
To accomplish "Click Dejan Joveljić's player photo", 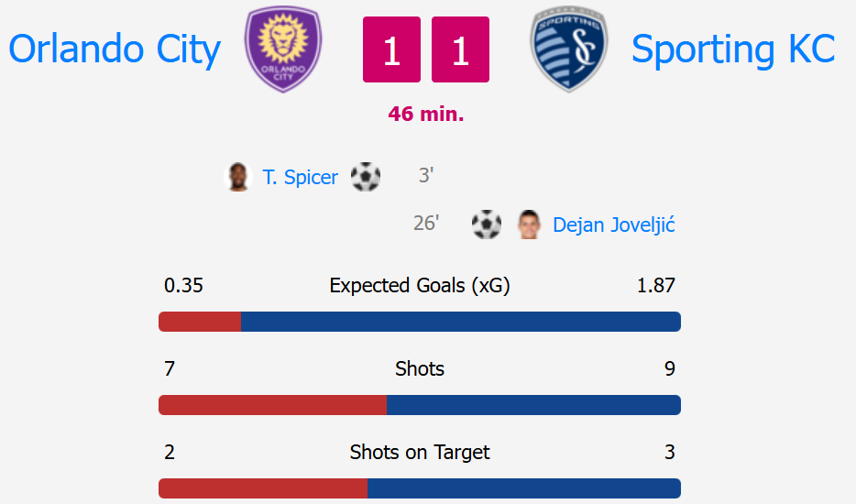I will (x=529, y=225).
